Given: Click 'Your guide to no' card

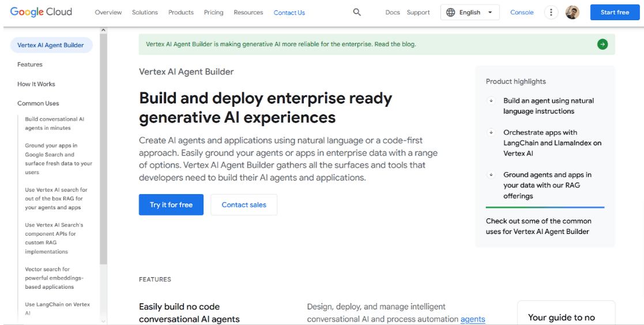Looking at the screenshot, I should coord(566,313).
